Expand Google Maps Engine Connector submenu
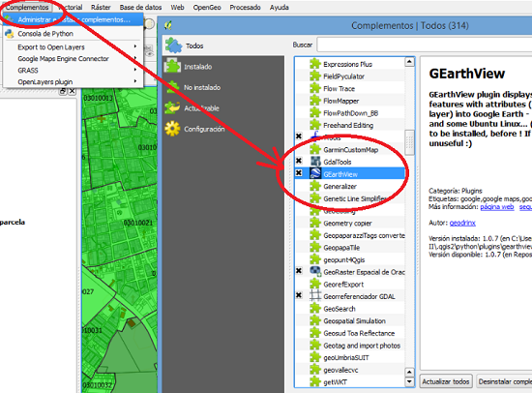 [74, 59]
